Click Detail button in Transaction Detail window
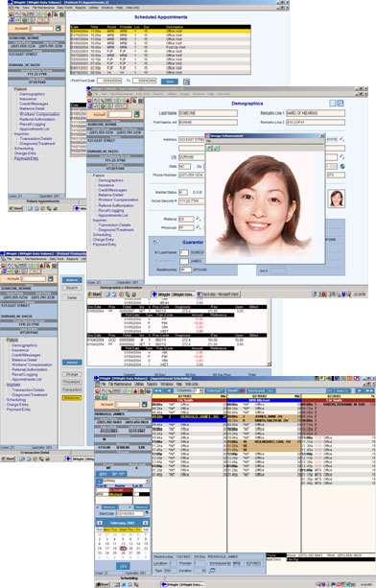Viewport: 376px width, 588px height. point(72,297)
